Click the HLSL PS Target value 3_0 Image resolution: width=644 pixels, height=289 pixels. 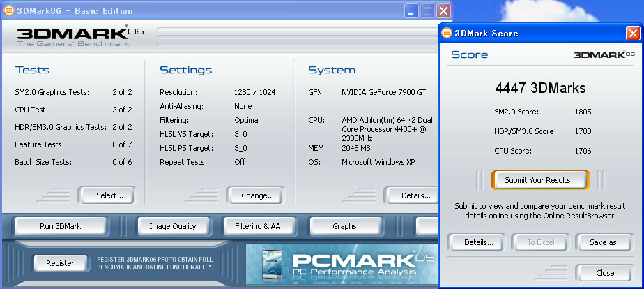tap(240, 149)
